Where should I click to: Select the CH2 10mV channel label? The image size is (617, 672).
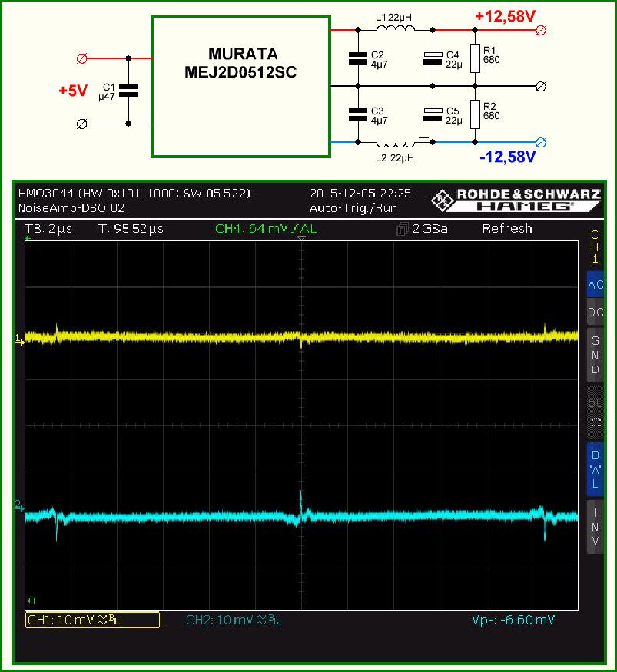click(234, 620)
